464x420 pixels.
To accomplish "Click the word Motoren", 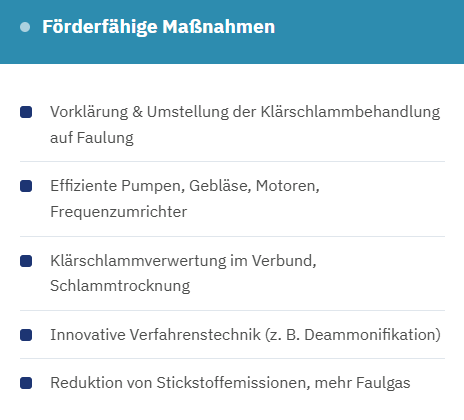I will click(x=287, y=186).
